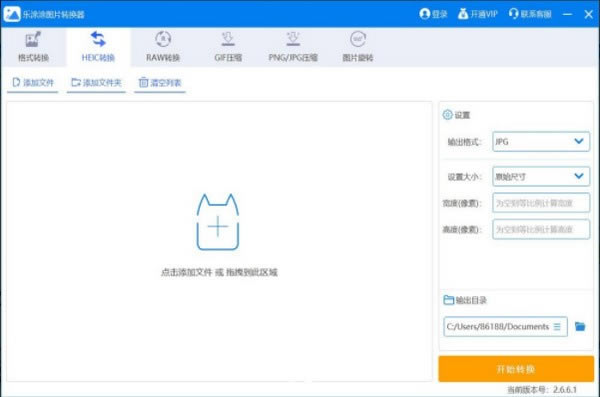Open the 格式转换 format conversion tab

pos(33,47)
